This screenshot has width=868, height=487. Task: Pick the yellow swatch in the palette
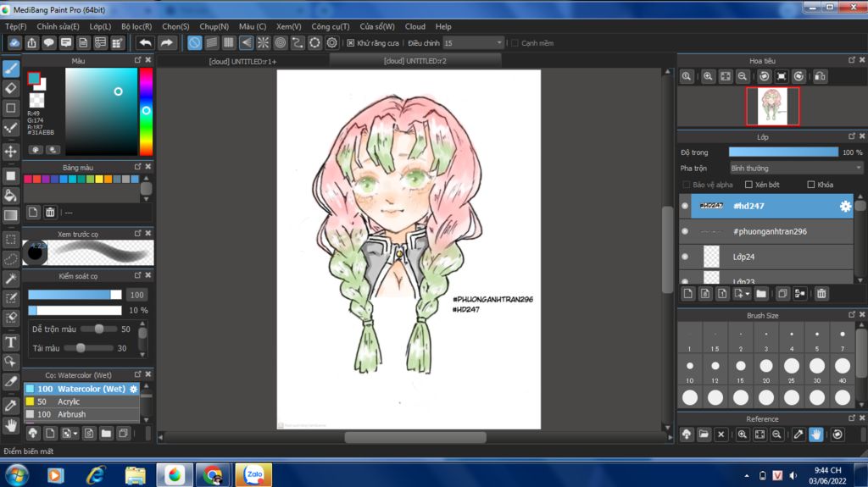click(x=99, y=179)
